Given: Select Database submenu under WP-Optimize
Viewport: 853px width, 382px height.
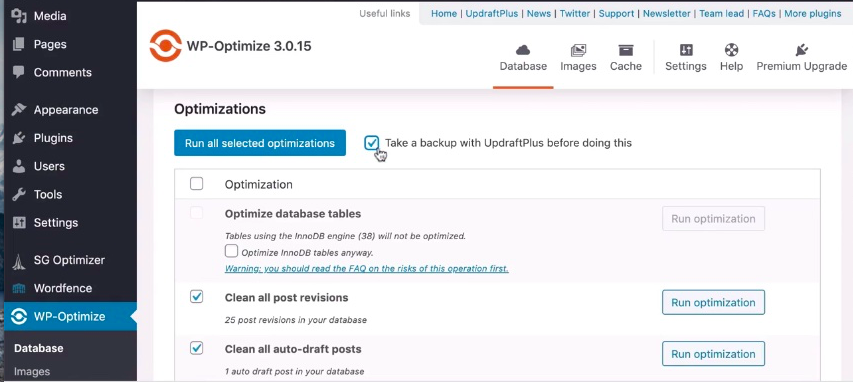Looking at the screenshot, I should (x=39, y=348).
